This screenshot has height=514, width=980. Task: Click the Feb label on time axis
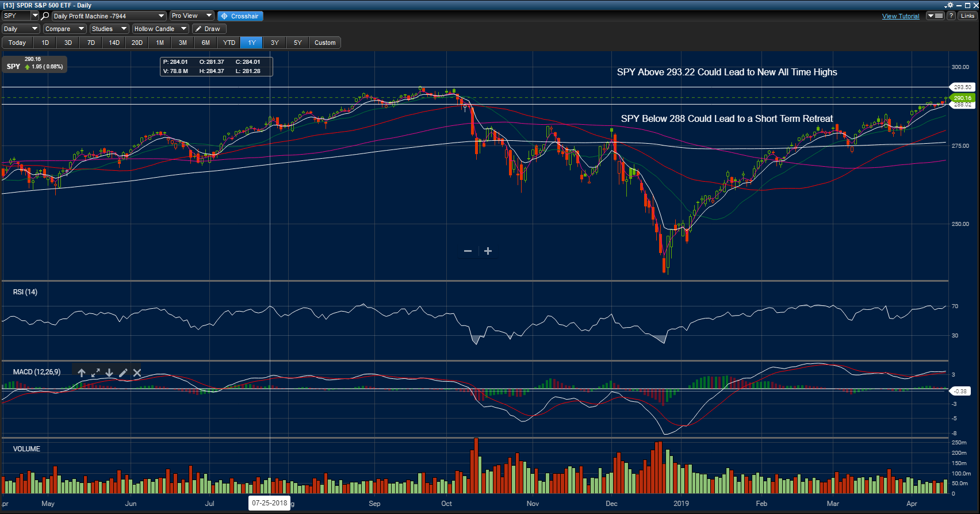[x=761, y=504]
